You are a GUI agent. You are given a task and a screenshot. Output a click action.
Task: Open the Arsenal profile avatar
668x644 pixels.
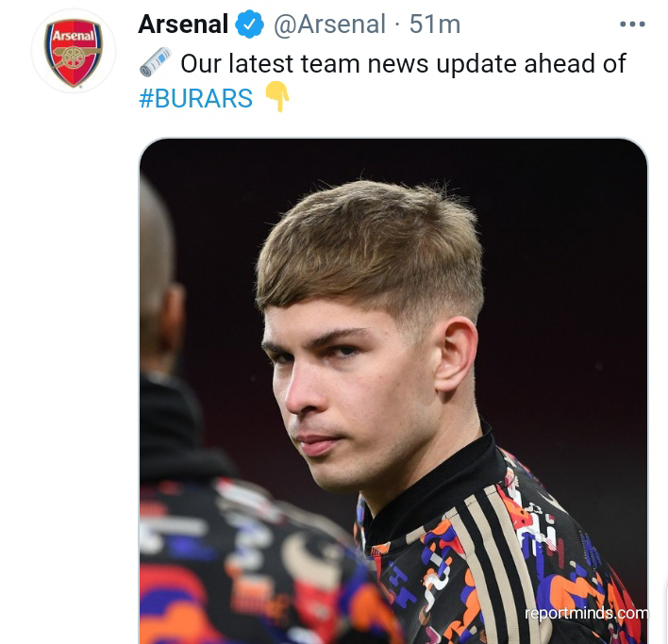(x=73, y=52)
